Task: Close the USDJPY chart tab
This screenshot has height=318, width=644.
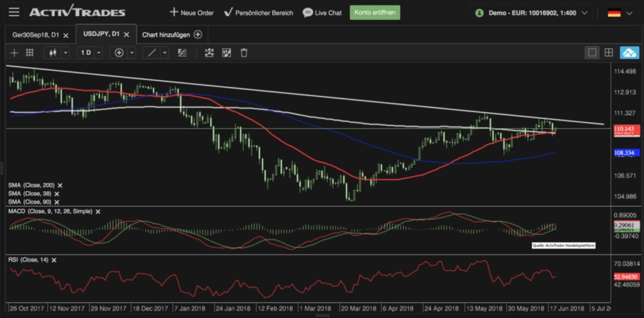Action: [x=126, y=35]
